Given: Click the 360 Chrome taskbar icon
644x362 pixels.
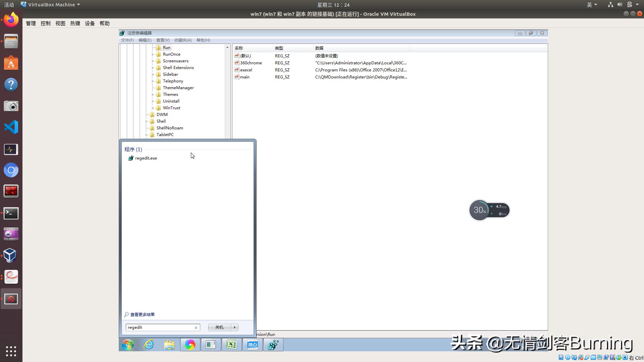Looking at the screenshot, I should tap(190, 345).
